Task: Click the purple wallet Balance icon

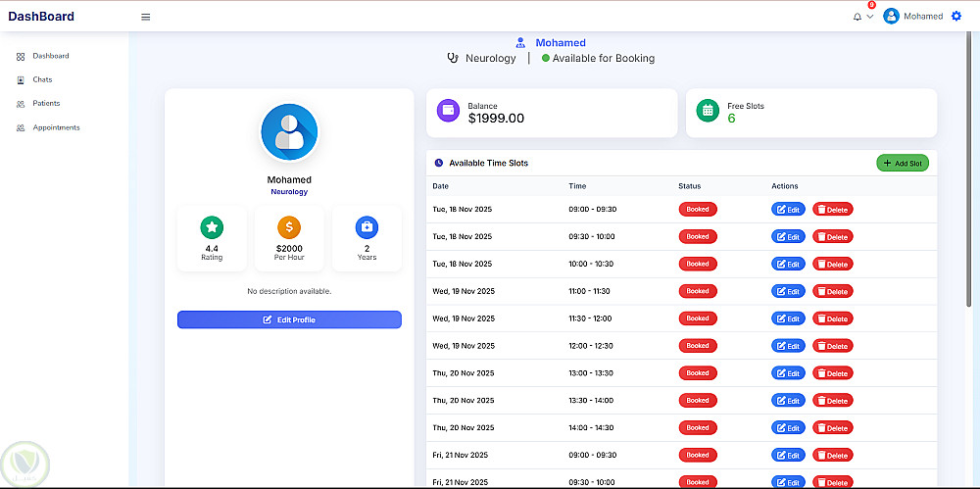Action: click(x=448, y=110)
